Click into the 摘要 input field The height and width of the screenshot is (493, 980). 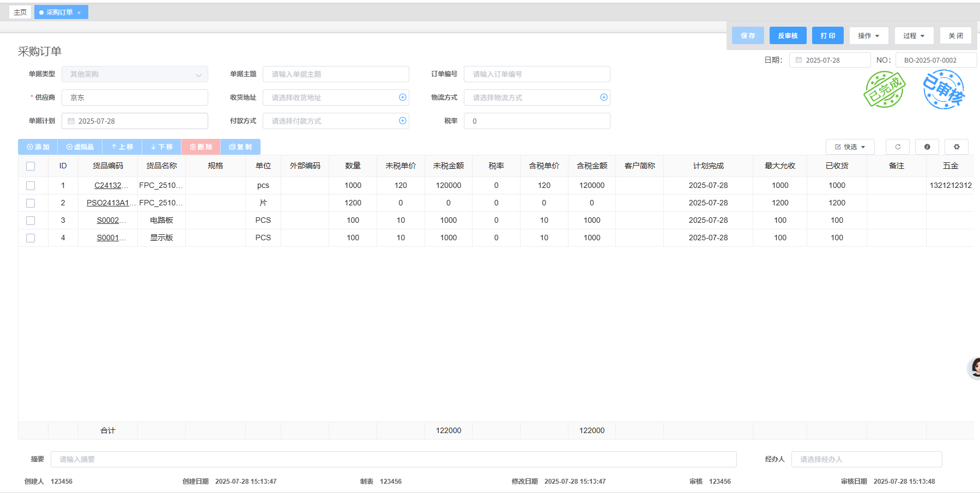click(393, 459)
